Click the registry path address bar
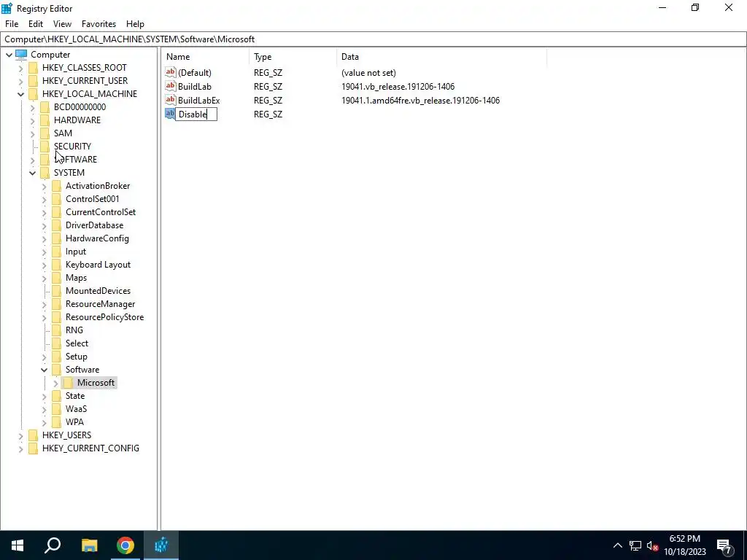 tap(373, 39)
